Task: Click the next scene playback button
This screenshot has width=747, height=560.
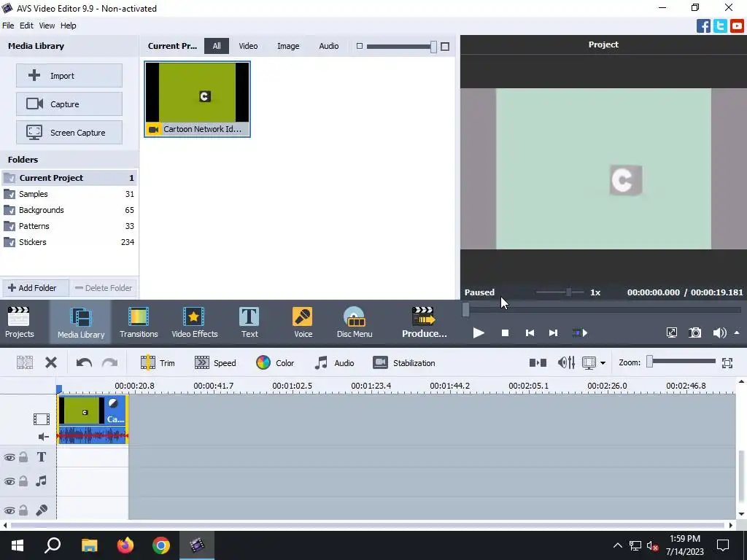Action: click(x=579, y=332)
